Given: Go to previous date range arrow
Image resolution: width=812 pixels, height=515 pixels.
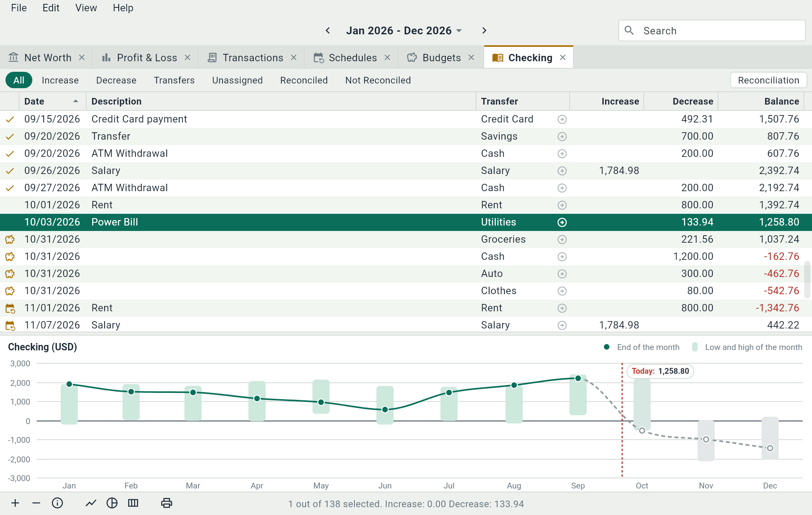Looking at the screenshot, I should tap(328, 30).
